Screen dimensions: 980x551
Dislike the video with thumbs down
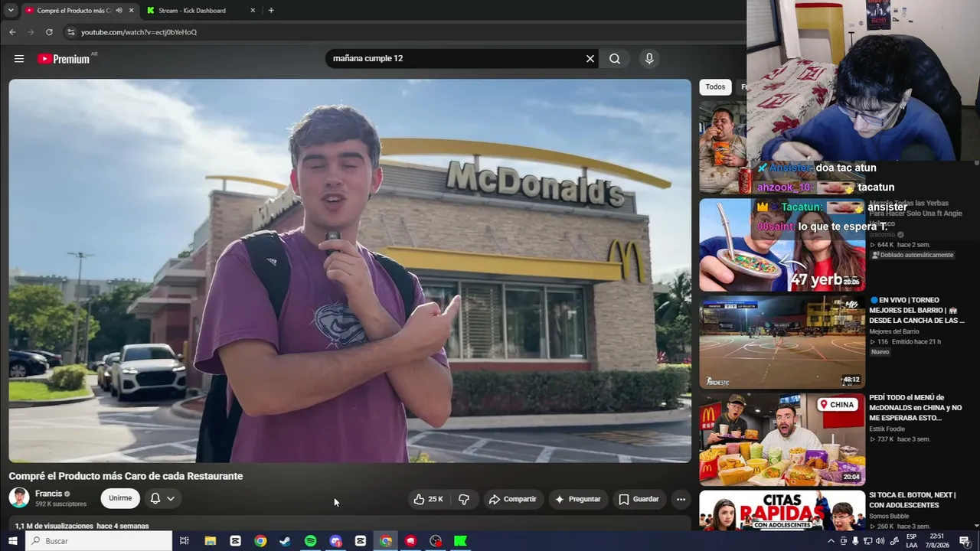click(x=464, y=499)
